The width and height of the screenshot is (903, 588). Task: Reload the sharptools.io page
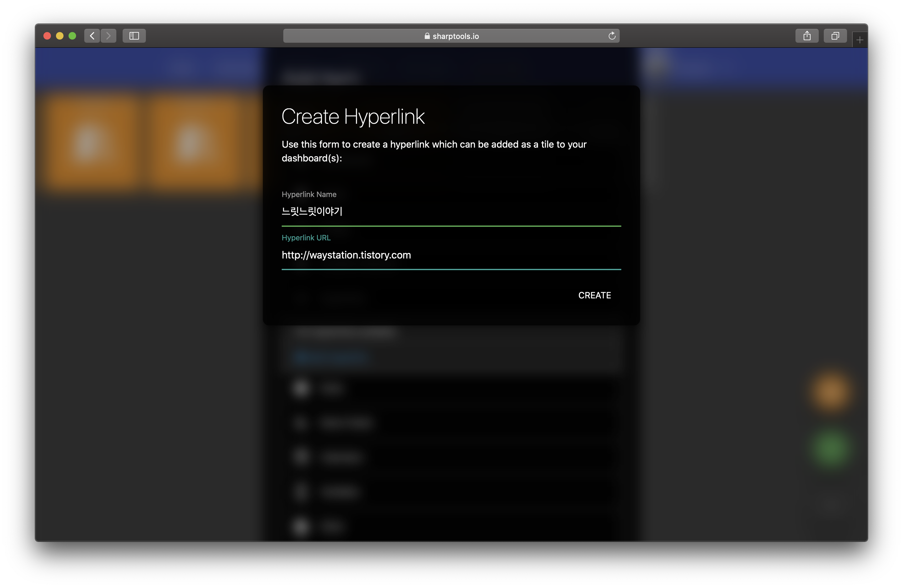coord(612,36)
